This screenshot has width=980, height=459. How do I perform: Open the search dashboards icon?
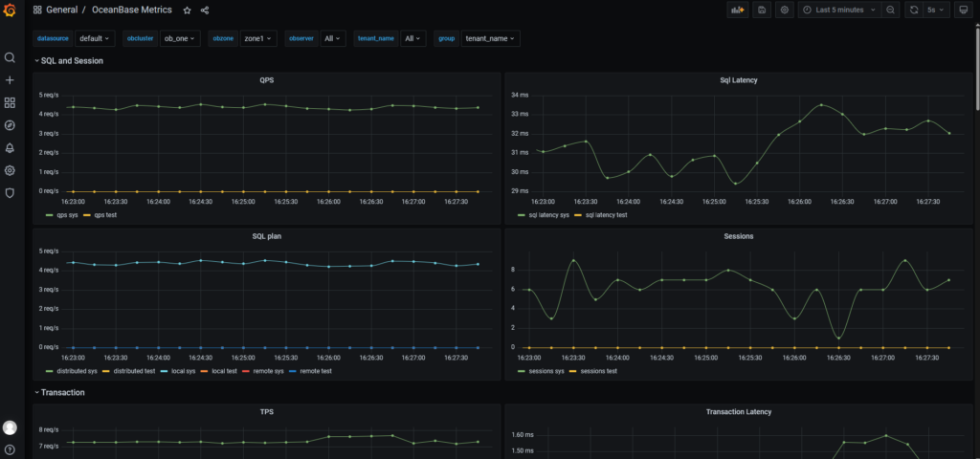[x=10, y=57]
